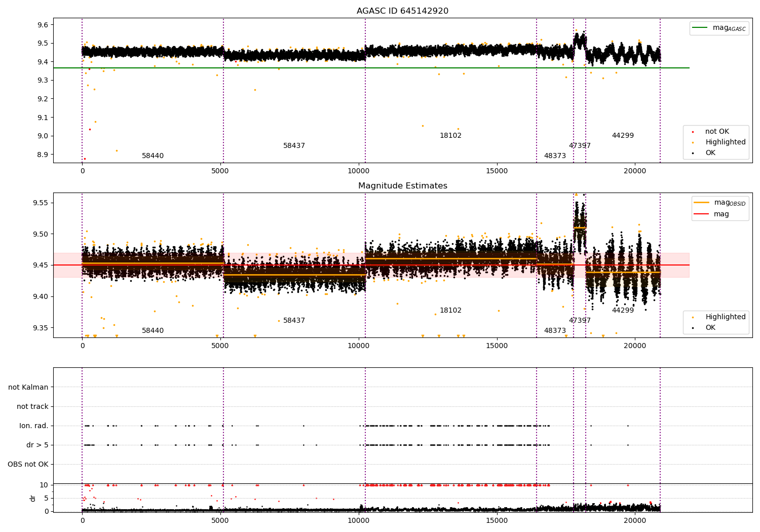Click 'Highlighted' in the top plot legend
This screenshot has height=532, width=760.
(x=726, y=142)
